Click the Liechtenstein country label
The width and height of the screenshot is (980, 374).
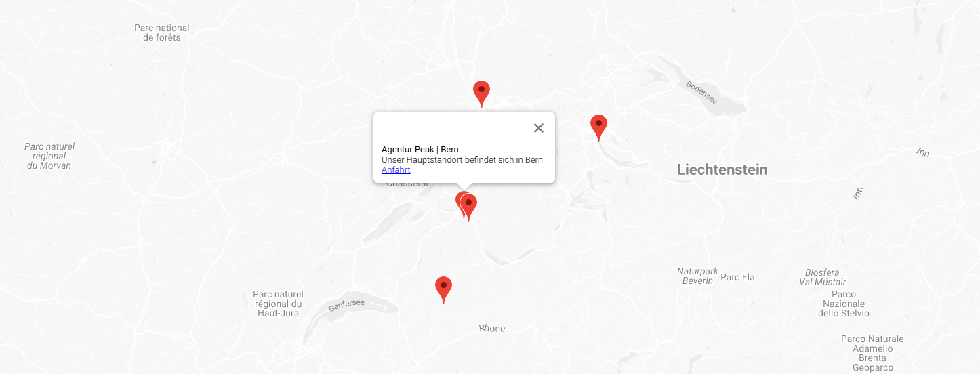[x=722, y=169]
